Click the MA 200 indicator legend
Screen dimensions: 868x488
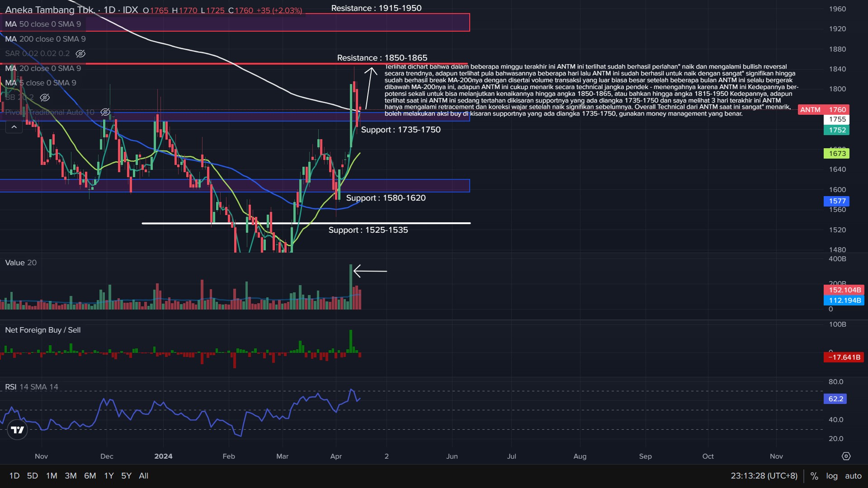(45, 39)
